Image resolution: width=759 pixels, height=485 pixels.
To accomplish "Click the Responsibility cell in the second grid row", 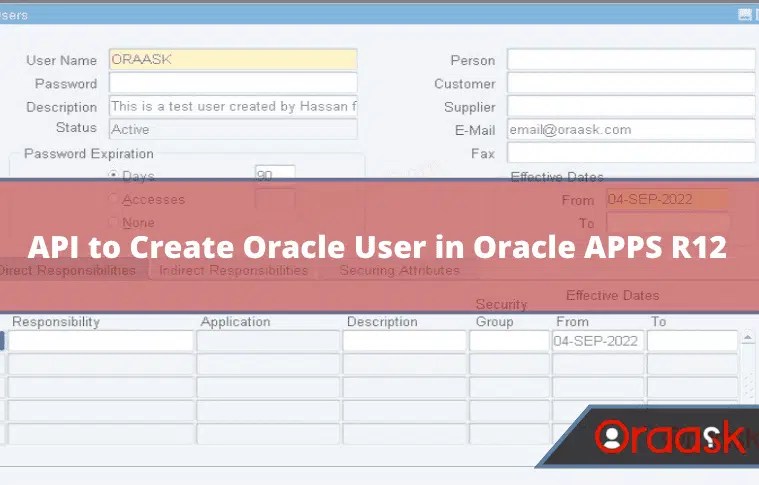I will 101,364.
